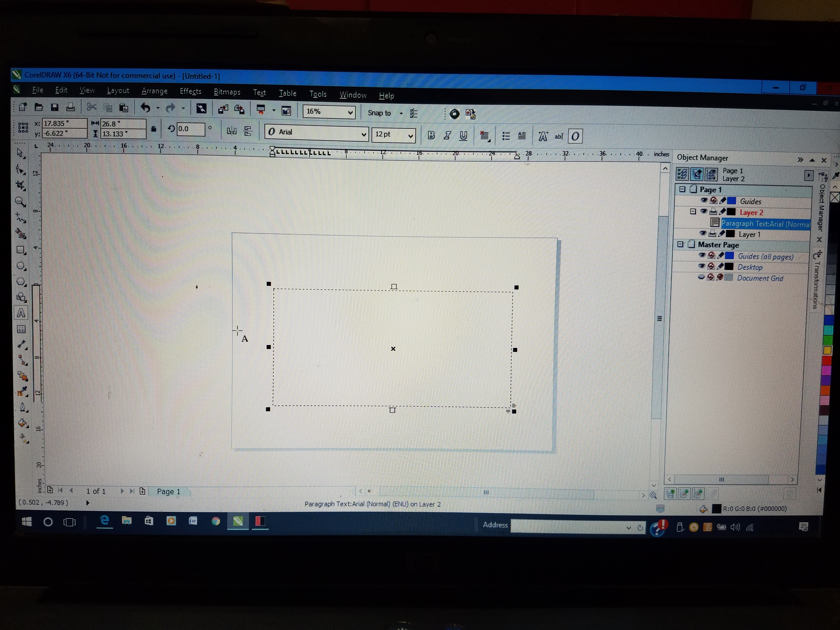Collapse the Master Page tree node
This screenshot has width=840, height=630.
click(x=680, y=244)
